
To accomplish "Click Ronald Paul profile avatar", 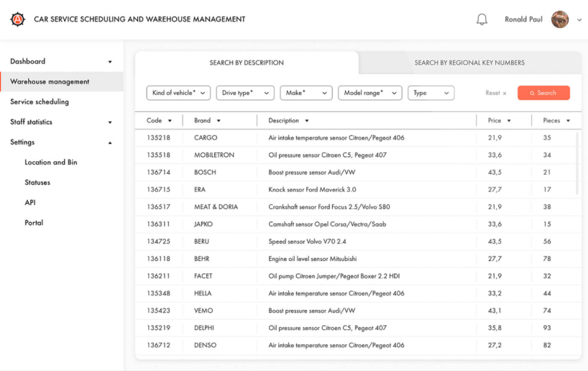I will click(x=560, y=19).
